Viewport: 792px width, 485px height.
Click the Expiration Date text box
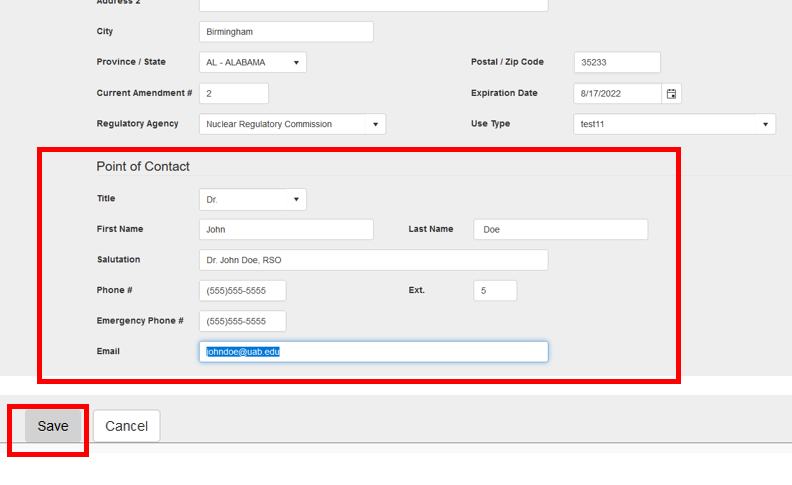617,93
